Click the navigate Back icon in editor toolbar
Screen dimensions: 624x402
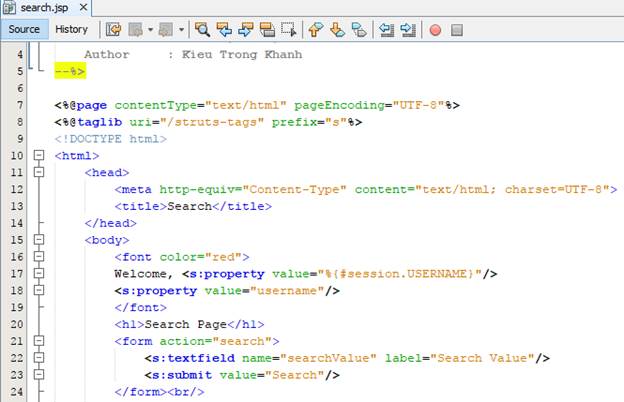[135, 30]
